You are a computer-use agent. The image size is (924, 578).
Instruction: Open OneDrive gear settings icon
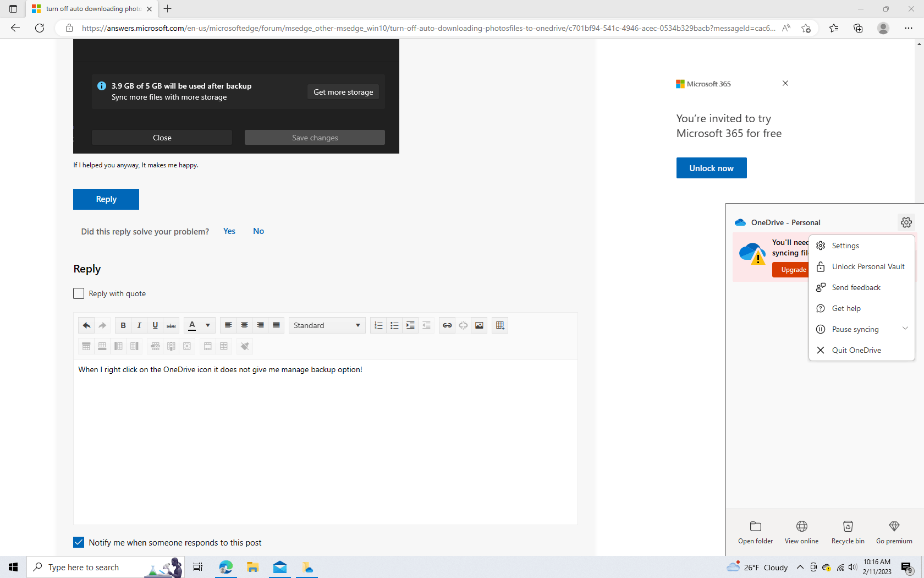pyautogui.click(x=906, y=222)
